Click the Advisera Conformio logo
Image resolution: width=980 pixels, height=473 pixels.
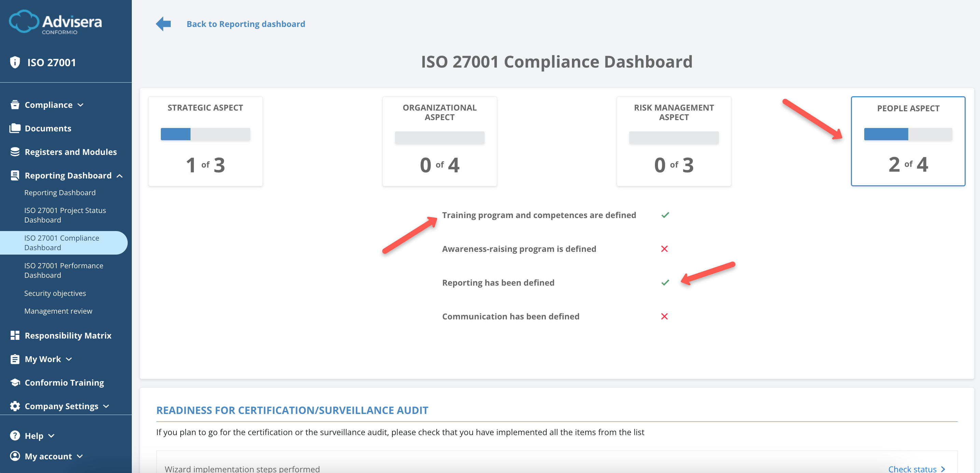pos(56,22)
